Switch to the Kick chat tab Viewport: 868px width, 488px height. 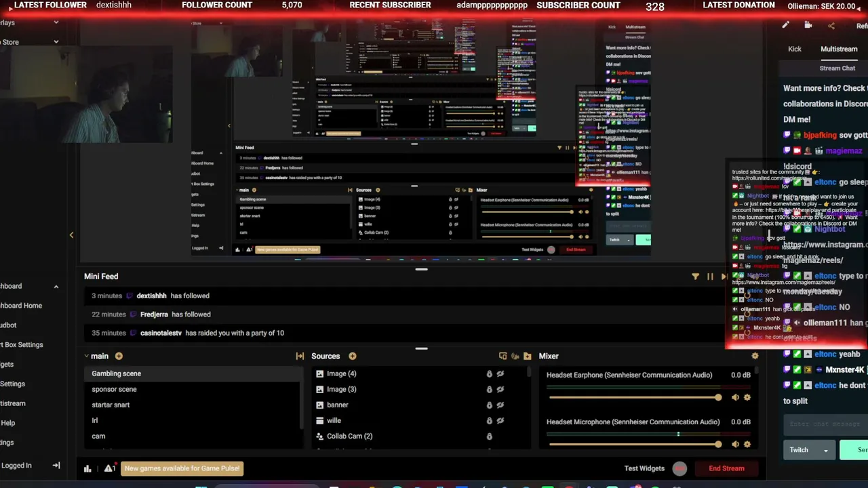click(795, 49)
